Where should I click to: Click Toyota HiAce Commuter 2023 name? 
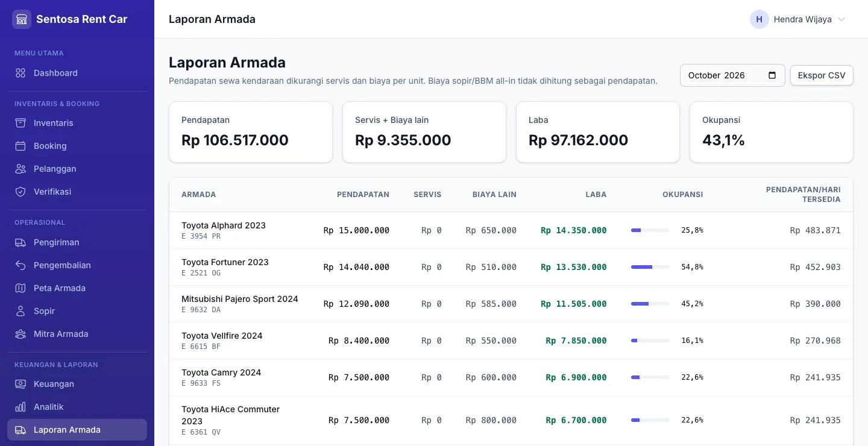(231, 415)
